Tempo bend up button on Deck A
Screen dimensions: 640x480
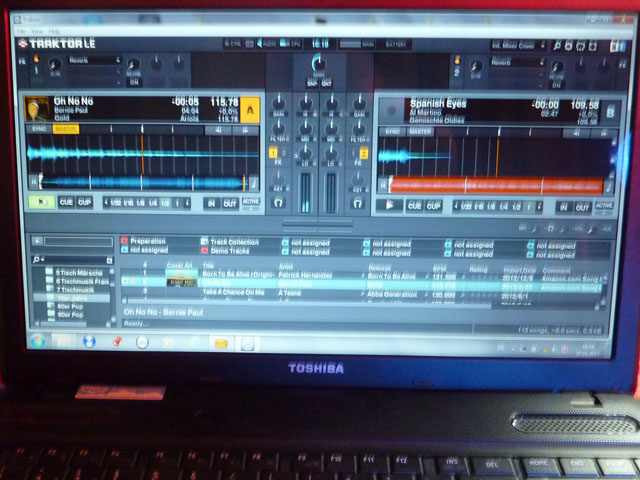tap(245, 130)
